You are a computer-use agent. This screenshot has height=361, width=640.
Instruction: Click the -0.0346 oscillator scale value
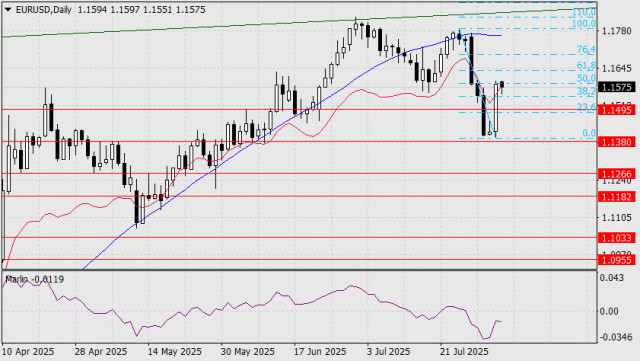(615, 337)
